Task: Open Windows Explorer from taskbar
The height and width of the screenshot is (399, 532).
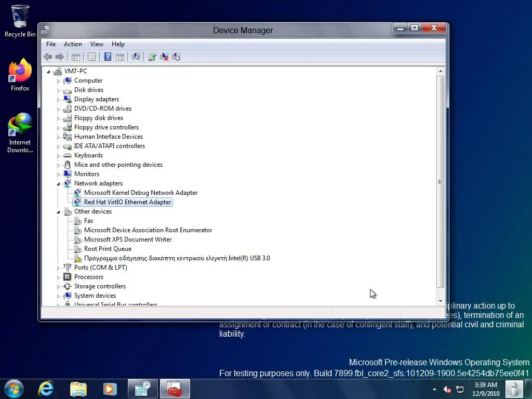Action: pyautogui.click(x=78, y=389)
